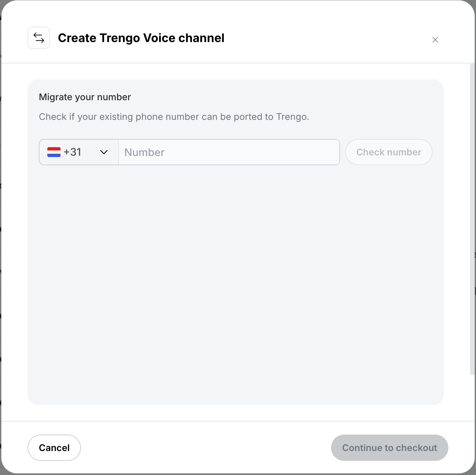Image resolution: width=476 pixels, height=475 pixels.
Task: Cancel the voice channel creation
Action: tap(54, 448)
